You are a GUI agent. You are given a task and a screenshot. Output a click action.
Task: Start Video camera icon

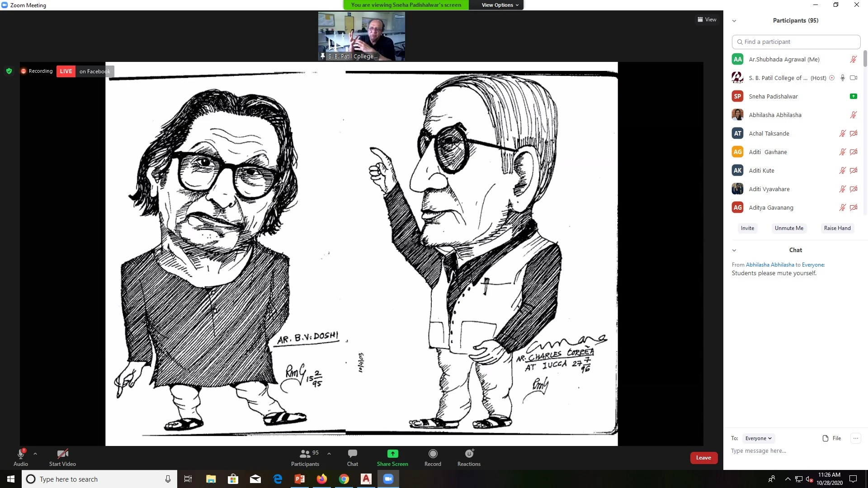pyautogui.click(x=62, y=454)
